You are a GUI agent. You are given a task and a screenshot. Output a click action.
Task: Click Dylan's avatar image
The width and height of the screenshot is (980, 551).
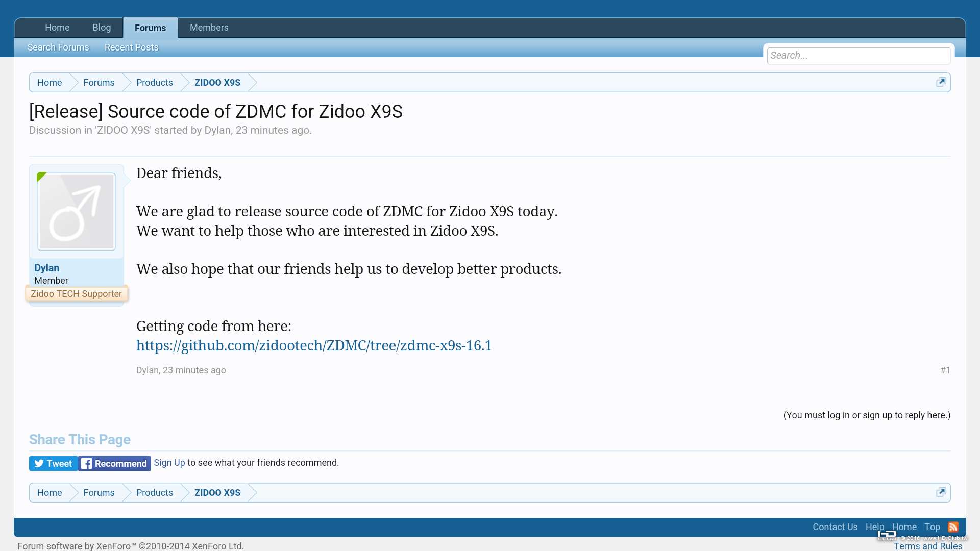tap(77, 212)
